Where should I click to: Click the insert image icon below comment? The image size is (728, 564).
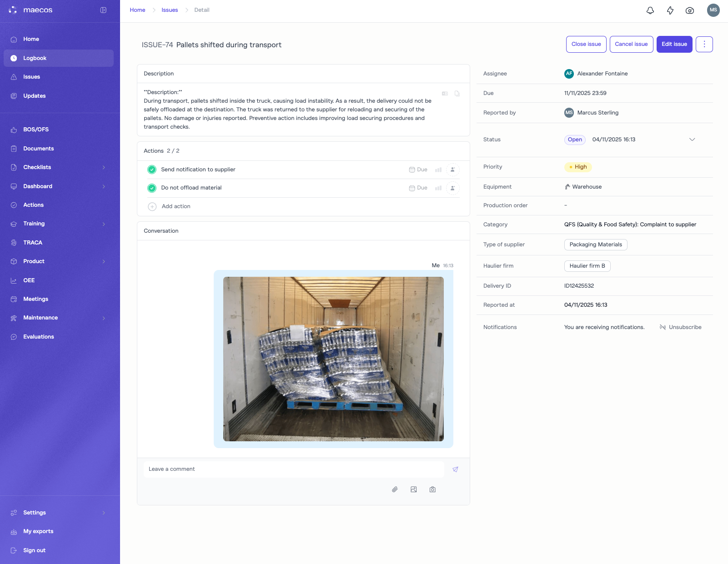tap(414, 489)
